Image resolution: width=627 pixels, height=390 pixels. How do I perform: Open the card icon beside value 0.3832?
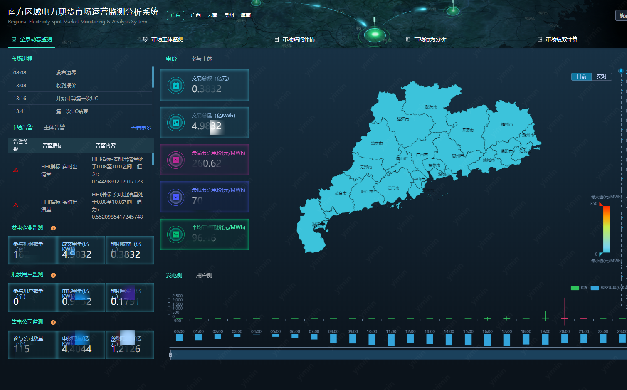pyautogui.click(x=176, y=85)
